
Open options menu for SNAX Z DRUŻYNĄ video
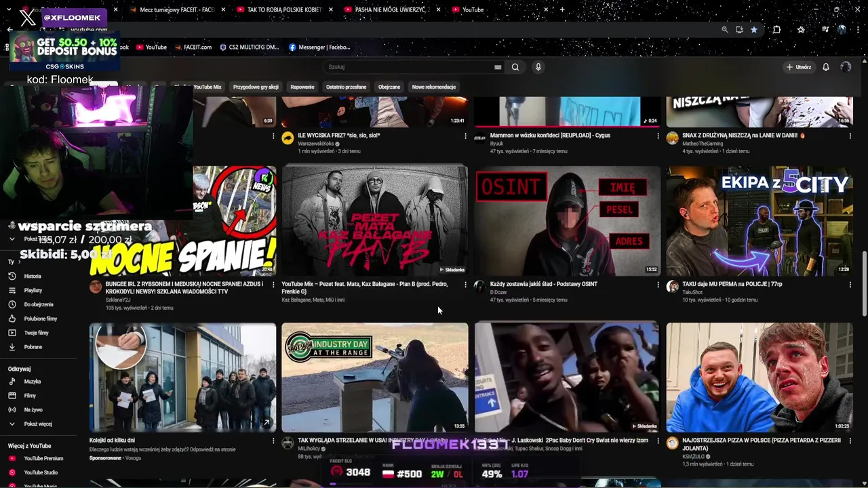[x=850, y=136]
